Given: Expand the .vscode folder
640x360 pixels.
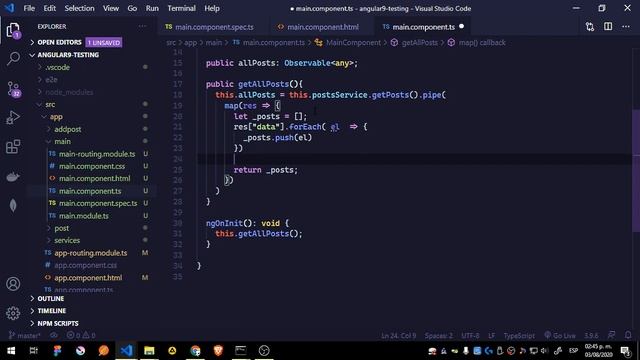Looking at the screenshot, I should point(57,67).
